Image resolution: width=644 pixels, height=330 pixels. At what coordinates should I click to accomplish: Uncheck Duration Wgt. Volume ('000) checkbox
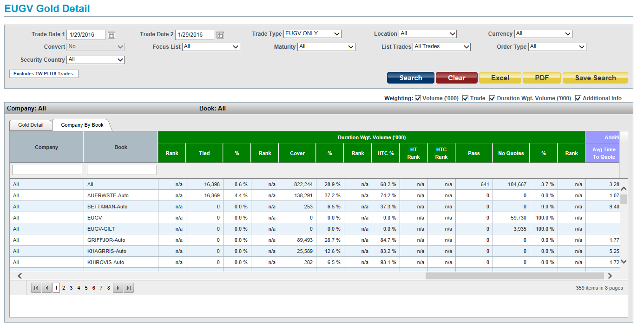[493, 98]
